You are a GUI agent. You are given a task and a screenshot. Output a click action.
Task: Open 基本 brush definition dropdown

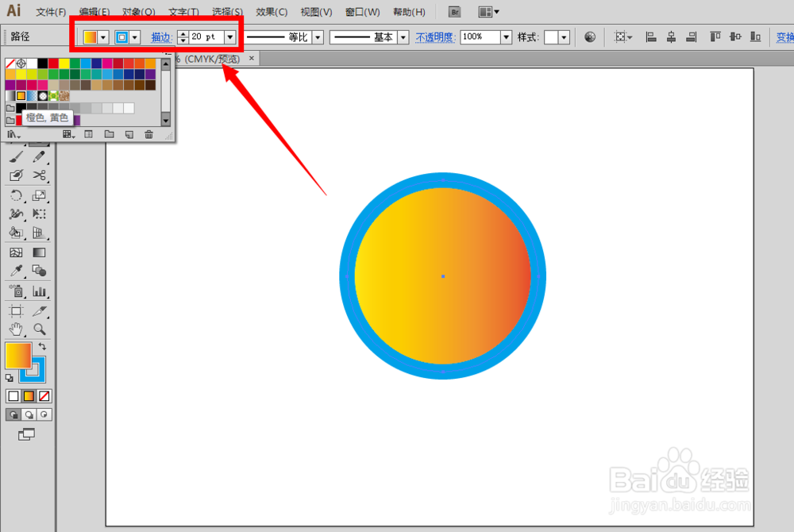403,37
